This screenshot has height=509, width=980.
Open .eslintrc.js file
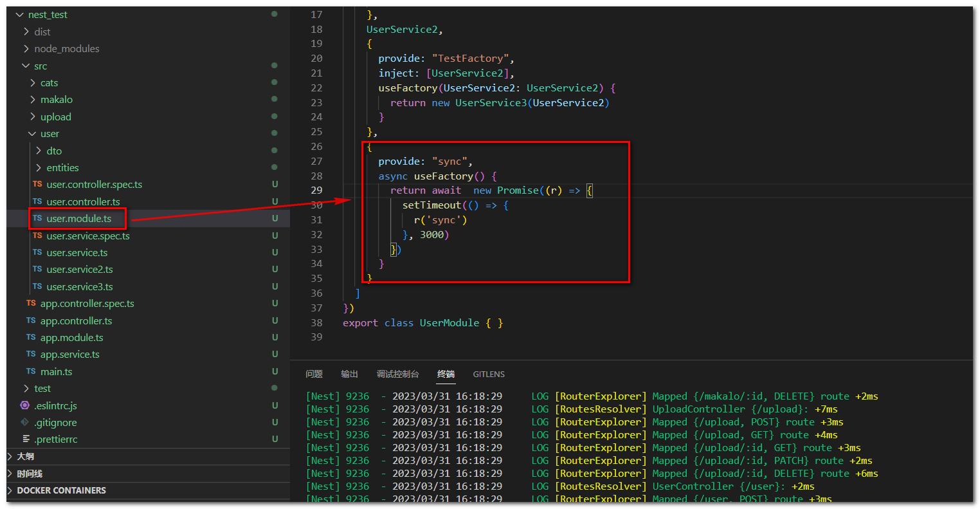click(55, 406)
